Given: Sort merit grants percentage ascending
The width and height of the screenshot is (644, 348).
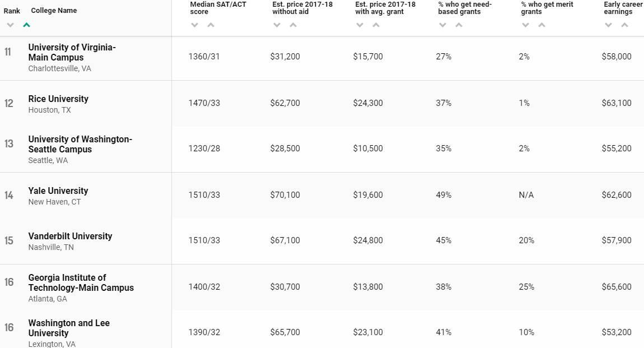Looking at the screenshot, I should [542, 25].
